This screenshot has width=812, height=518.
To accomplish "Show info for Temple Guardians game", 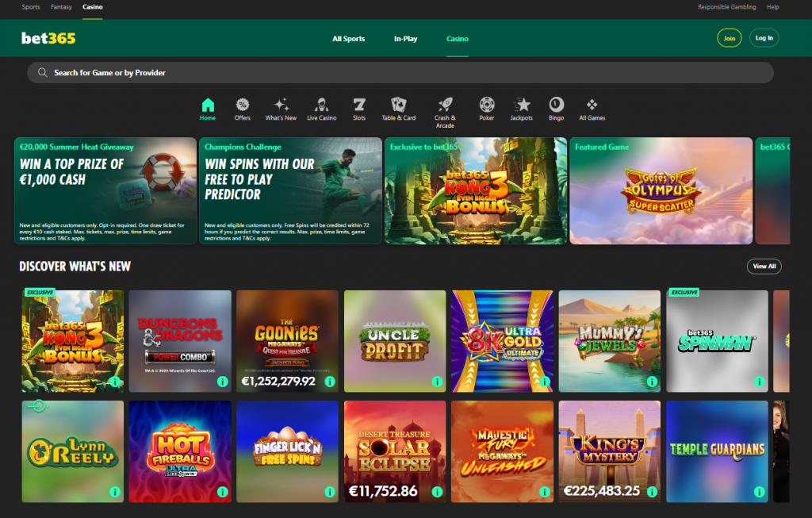I will [759, 492].
